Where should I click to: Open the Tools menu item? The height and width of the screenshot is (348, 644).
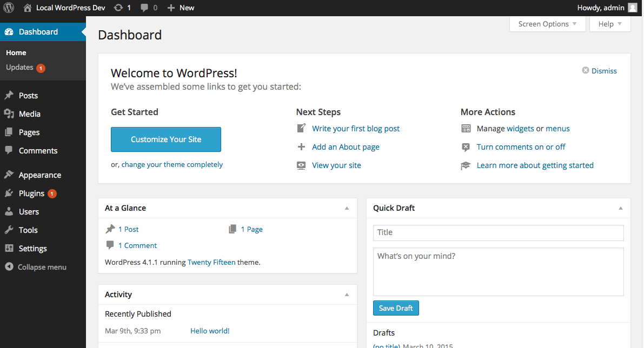click(28, 230)
